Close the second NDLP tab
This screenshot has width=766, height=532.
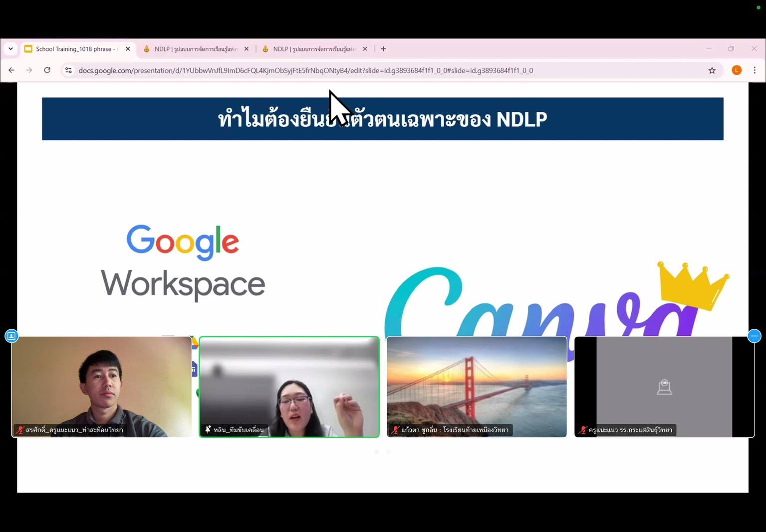click(x=365, y=49)
